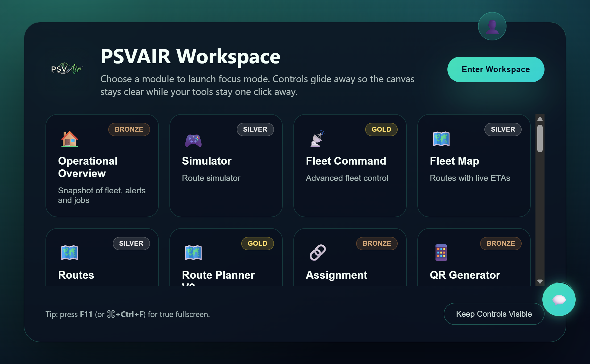This screenshot has width=590, height=364.
Task: Click the 'Routes with live ETAs' text
Action: pos(470,178)
